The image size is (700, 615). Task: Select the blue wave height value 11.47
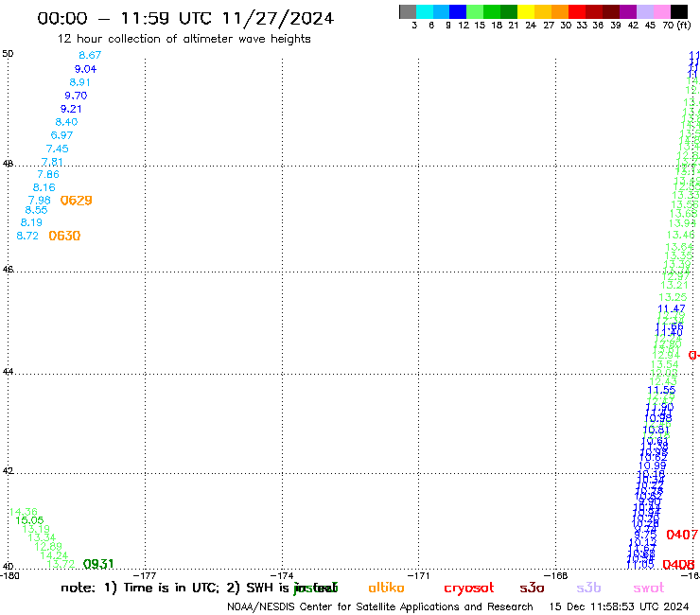click(x=672, y=308)
